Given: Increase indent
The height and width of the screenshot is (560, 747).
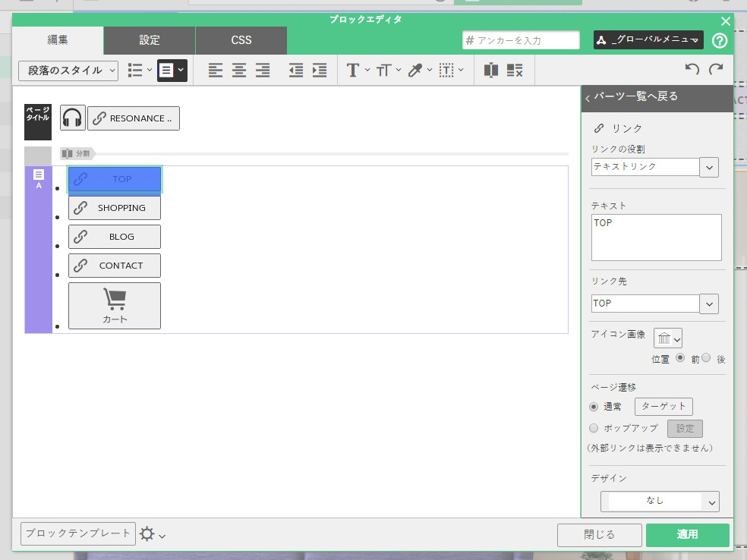Looking at the screenshot, I should (x=320, y=71).
